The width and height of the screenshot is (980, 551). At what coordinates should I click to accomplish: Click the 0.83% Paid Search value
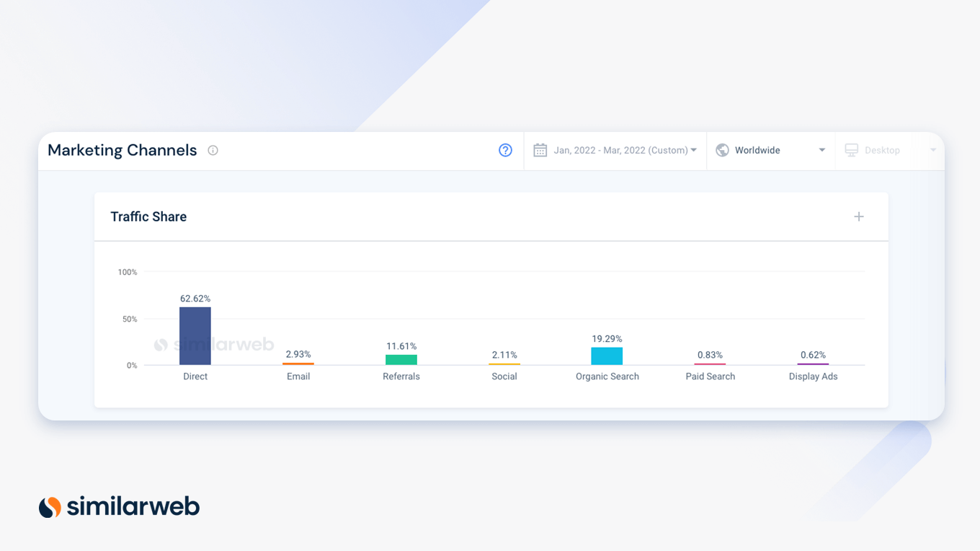(x=710, y=354)
